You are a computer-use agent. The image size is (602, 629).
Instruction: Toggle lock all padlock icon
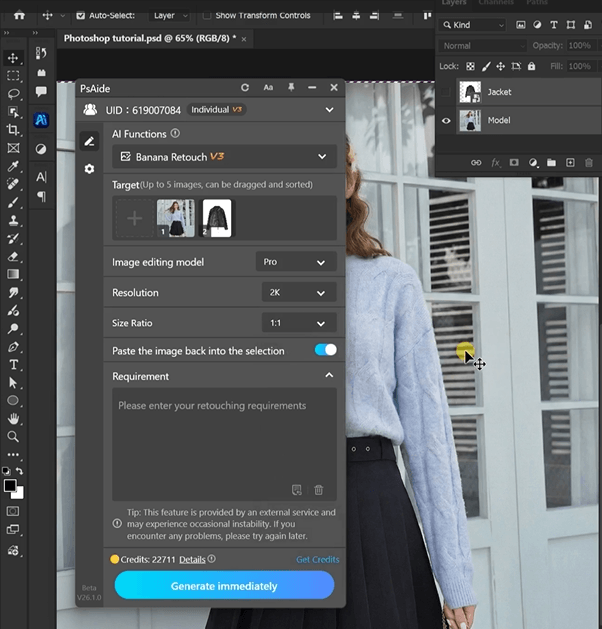[x=531, y=66]
